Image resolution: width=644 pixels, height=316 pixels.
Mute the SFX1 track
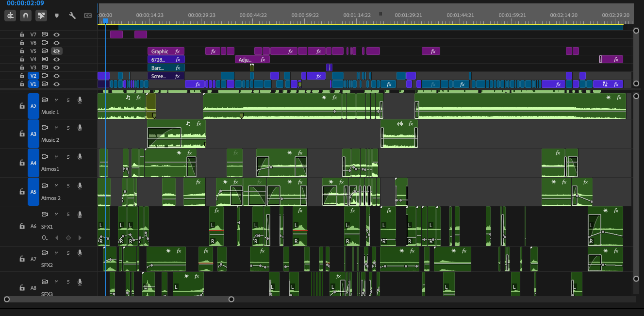click(x=56, y=214)
